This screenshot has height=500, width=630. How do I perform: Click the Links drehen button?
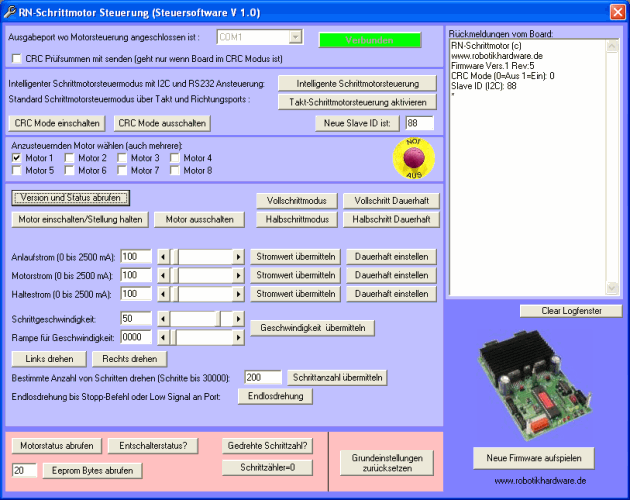pos(50,358)
